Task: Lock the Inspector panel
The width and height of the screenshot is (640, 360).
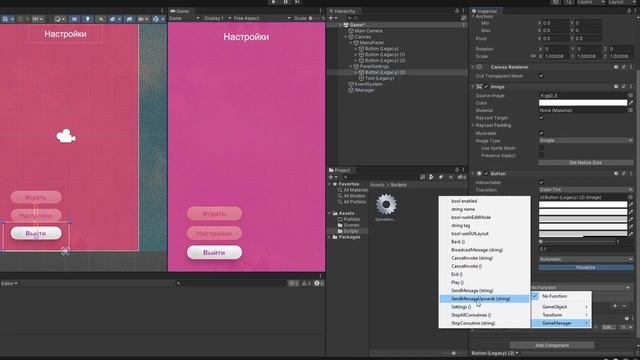Action: (x=629, y=11)
